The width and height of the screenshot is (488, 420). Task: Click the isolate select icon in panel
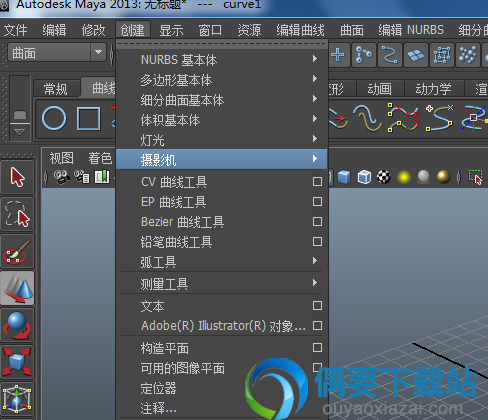click(x=475, y=177)
